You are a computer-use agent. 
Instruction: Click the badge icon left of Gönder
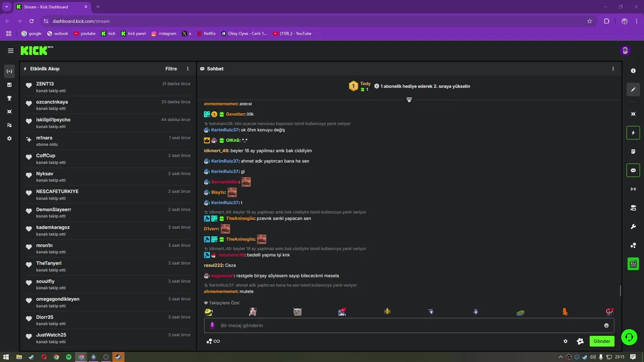[x=580, y=341]
